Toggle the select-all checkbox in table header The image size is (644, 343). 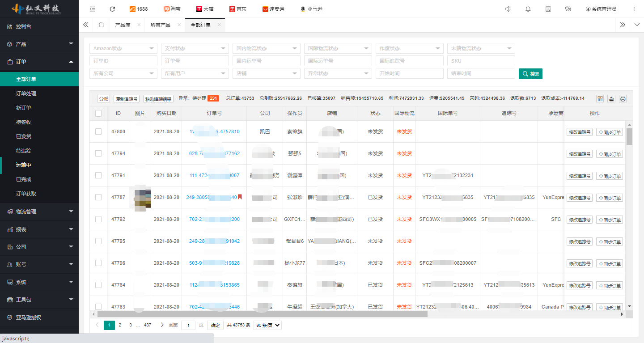[98, 114]
